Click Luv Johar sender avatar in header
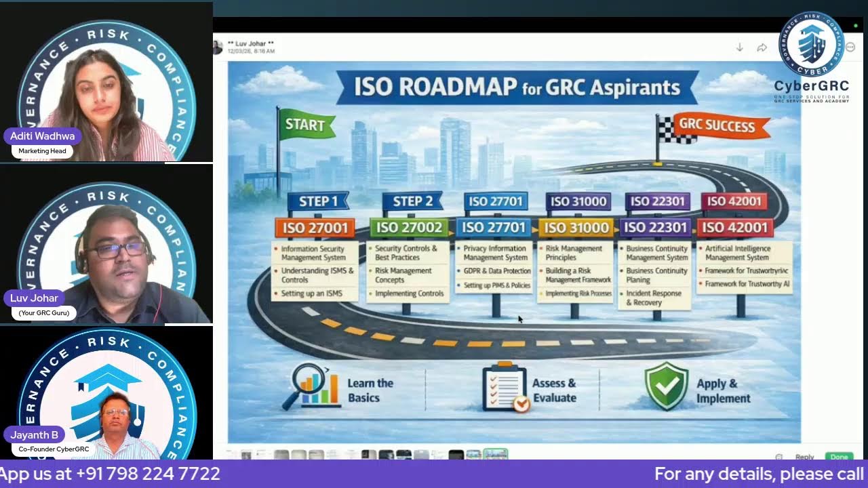868x488 pixels. coord(218,47)
